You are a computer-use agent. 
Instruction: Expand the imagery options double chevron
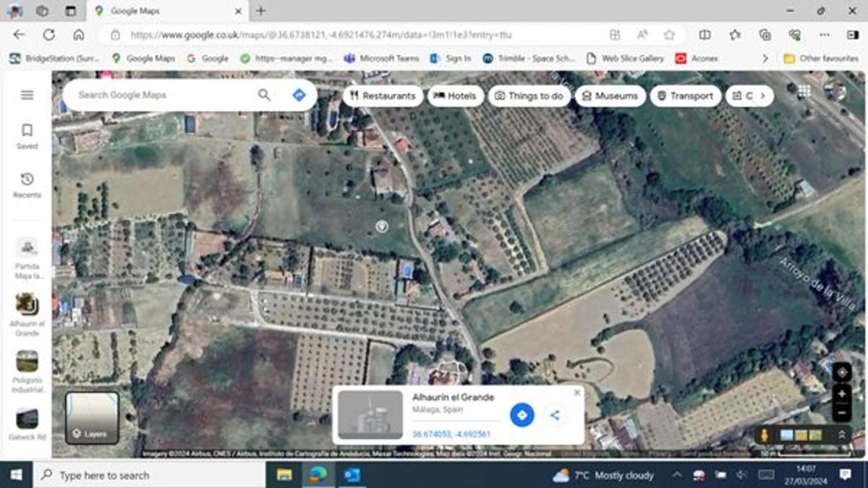[841, 434]
